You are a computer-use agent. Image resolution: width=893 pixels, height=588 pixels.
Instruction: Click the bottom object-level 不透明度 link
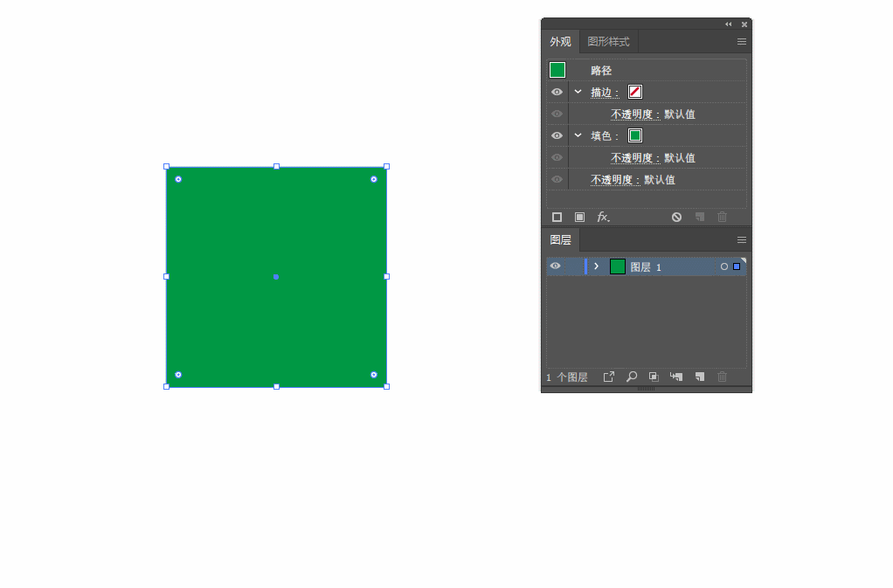coord(615,180)
